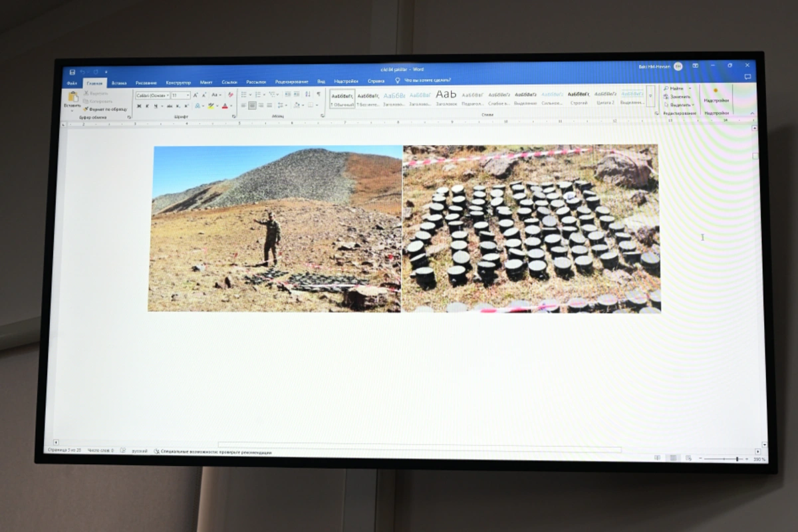Click the Paste (Вставить) clipboard icon

(x=72, y=98)
